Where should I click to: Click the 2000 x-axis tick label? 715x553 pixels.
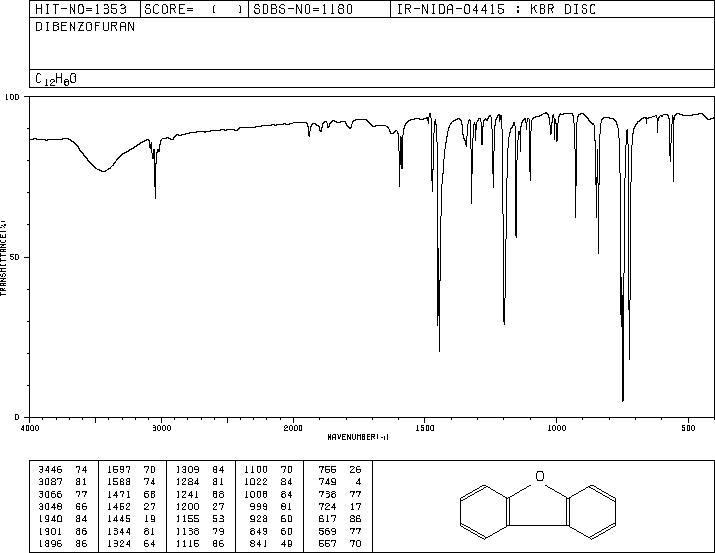point(293,428)
